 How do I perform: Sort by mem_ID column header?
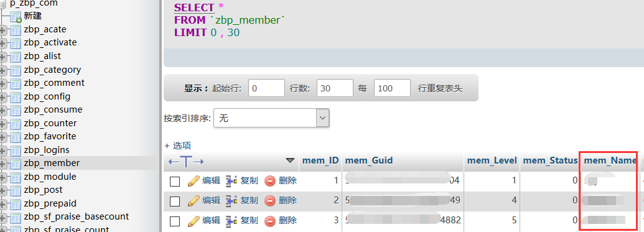[321, 160]
